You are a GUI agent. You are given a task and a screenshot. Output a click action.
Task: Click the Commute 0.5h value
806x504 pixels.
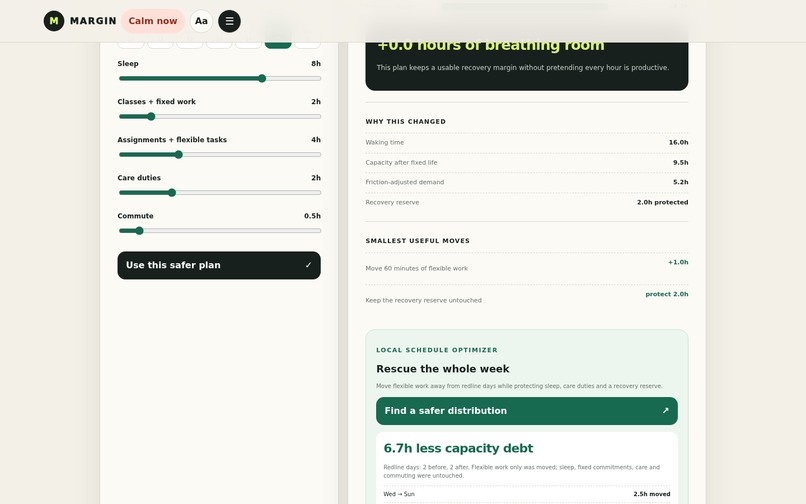coord(312,216)
